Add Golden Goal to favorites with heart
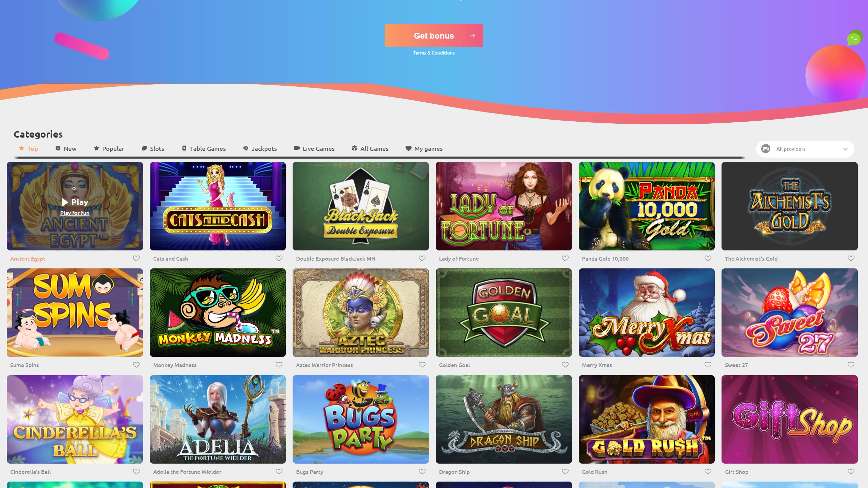 point(565,365)
